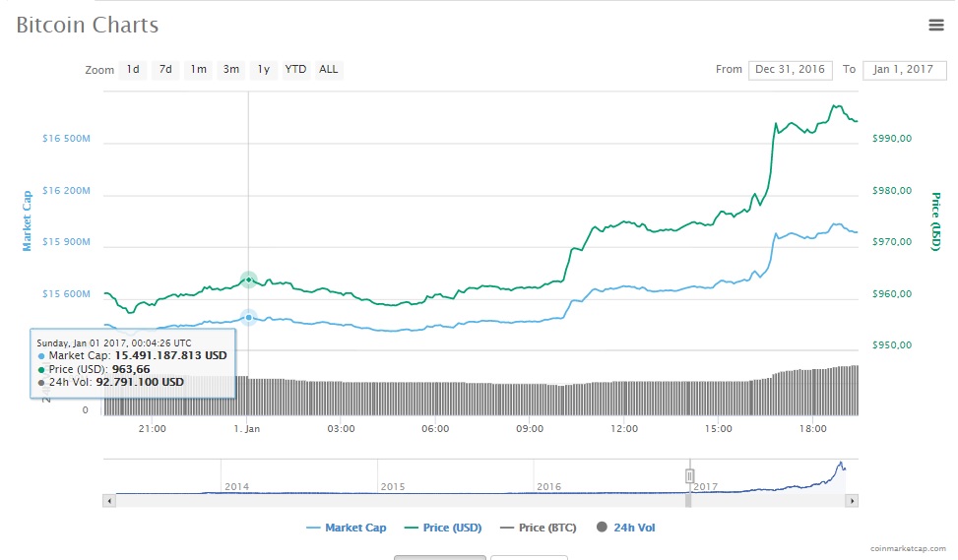Image resolution: width=958 pixels, height=560 pixels.
Task: Click the navigator left scroll arrow
Action: 109,501
